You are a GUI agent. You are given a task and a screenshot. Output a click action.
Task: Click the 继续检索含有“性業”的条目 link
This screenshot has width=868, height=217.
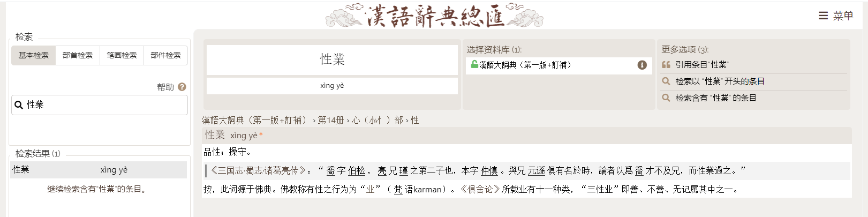pos(97,189)
